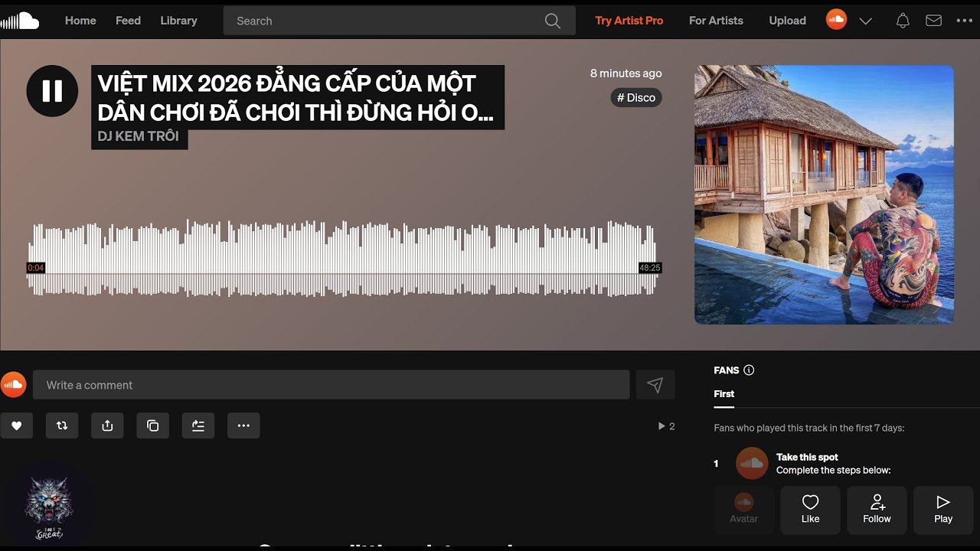
Task: Click the magnifying glass search icon
Action: 553,21
